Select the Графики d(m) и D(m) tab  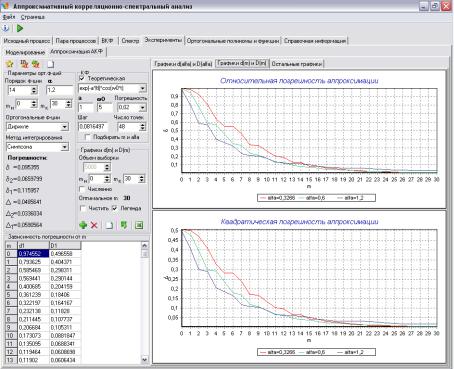(242, 63)
